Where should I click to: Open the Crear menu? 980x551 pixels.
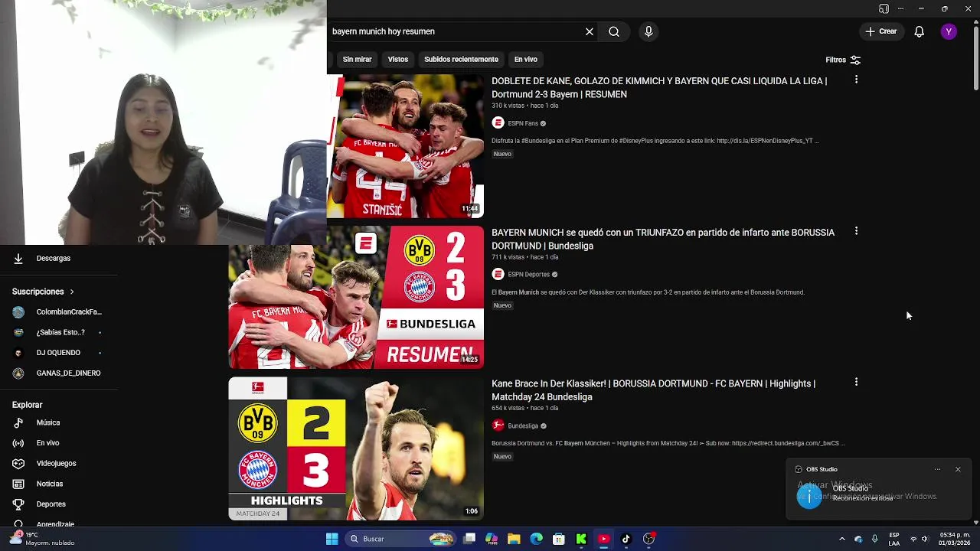tap(881, 31)
